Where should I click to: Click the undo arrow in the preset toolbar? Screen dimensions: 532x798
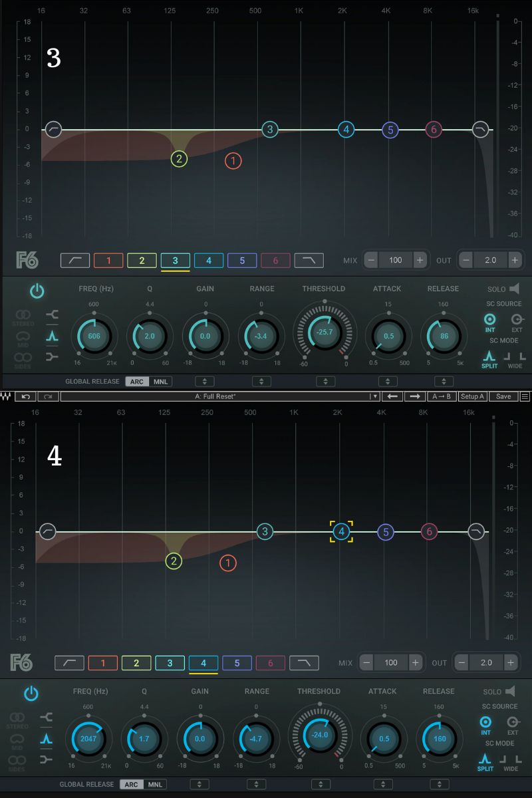coord(25,396)
